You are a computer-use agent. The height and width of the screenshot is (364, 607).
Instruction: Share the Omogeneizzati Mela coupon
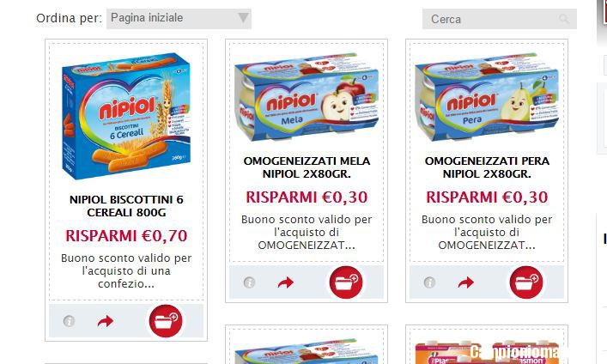[286, 282]
